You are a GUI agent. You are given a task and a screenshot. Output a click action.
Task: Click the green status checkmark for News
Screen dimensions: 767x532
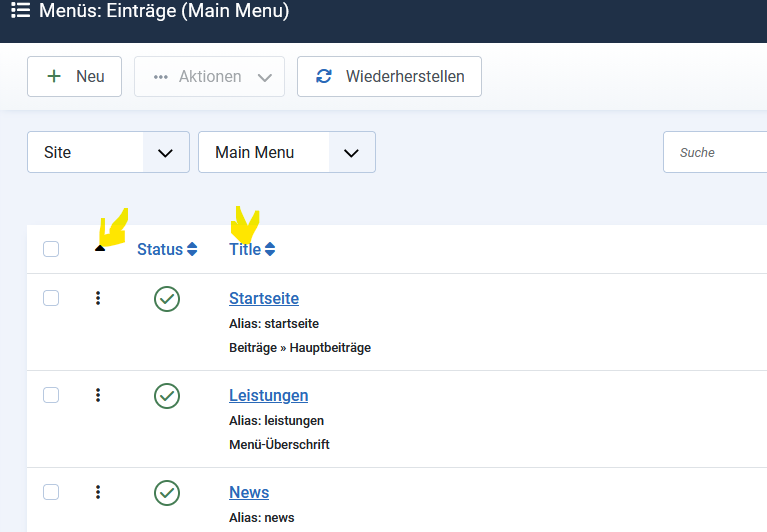click(167, 492)
